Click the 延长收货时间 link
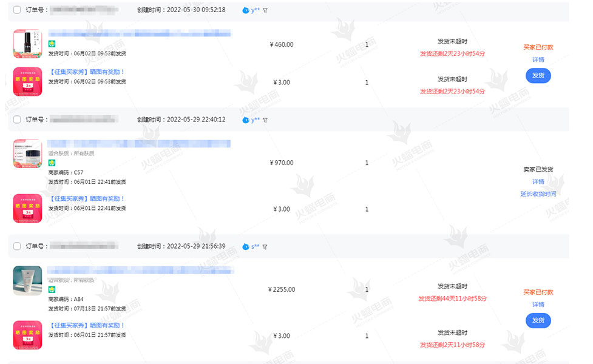Viewport: 593px width, 364px height. (x=538, y=194)
